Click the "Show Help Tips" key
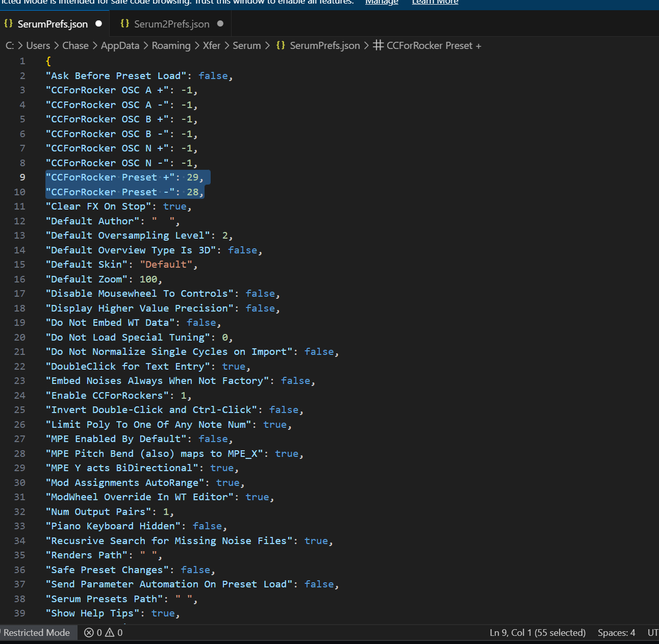The width and height of the screenshot is (659, 644). (92, 613)
